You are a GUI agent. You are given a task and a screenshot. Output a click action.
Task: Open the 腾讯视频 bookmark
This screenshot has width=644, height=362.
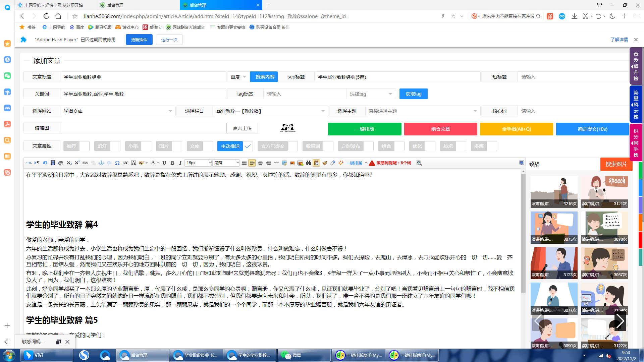click(100, 27)
